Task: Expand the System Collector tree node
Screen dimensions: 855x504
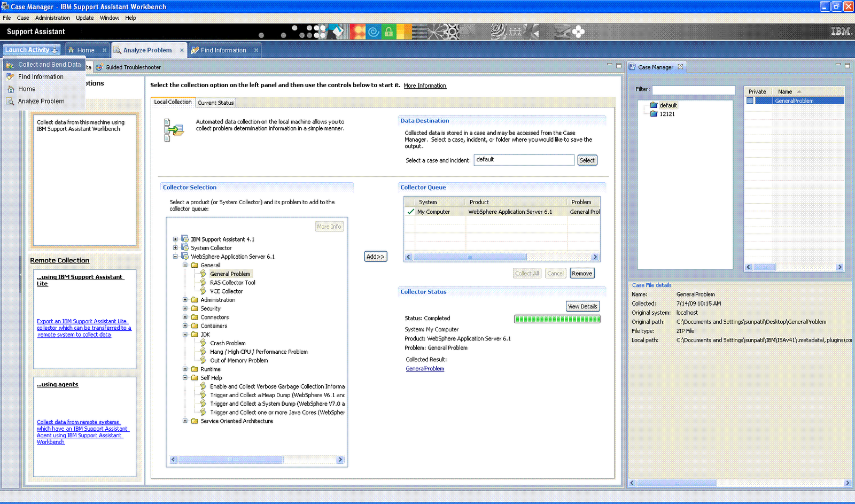Action: coord(175,247)
